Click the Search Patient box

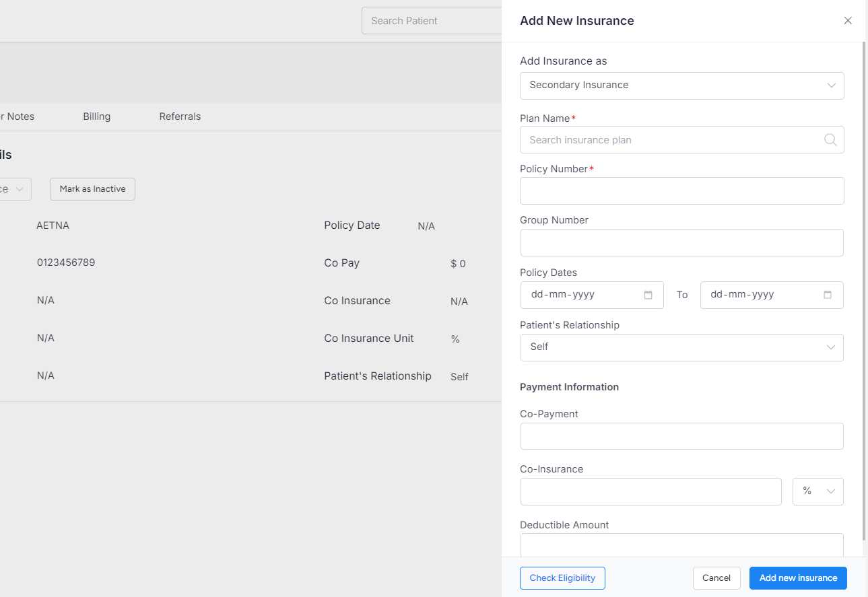(431, 21)
